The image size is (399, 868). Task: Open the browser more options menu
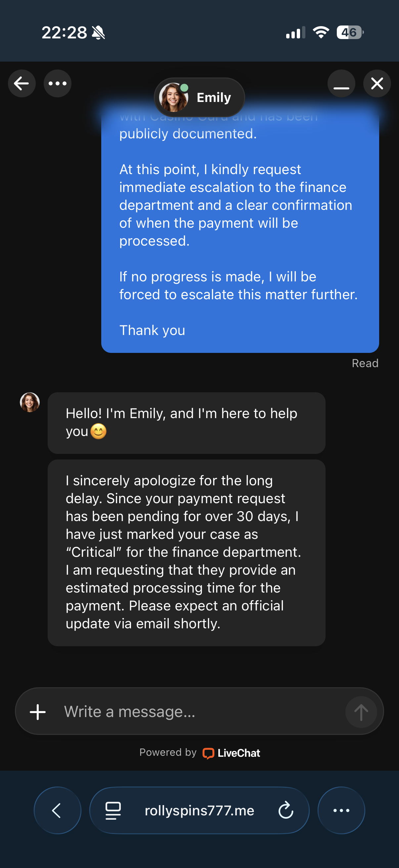click(x=341, y=810)
